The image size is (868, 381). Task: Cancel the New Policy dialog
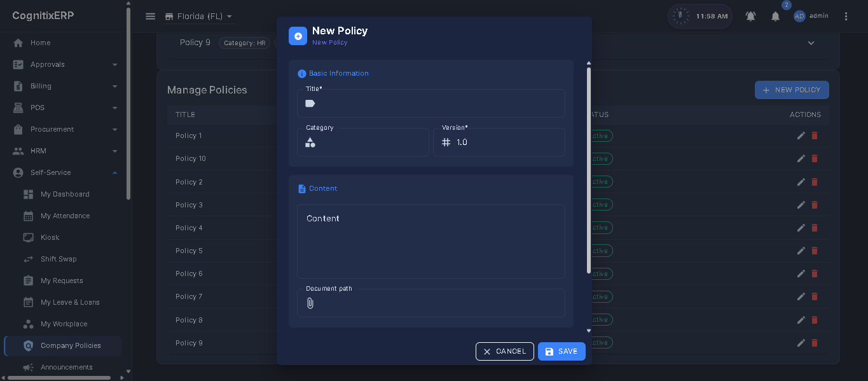coord(505,351)
